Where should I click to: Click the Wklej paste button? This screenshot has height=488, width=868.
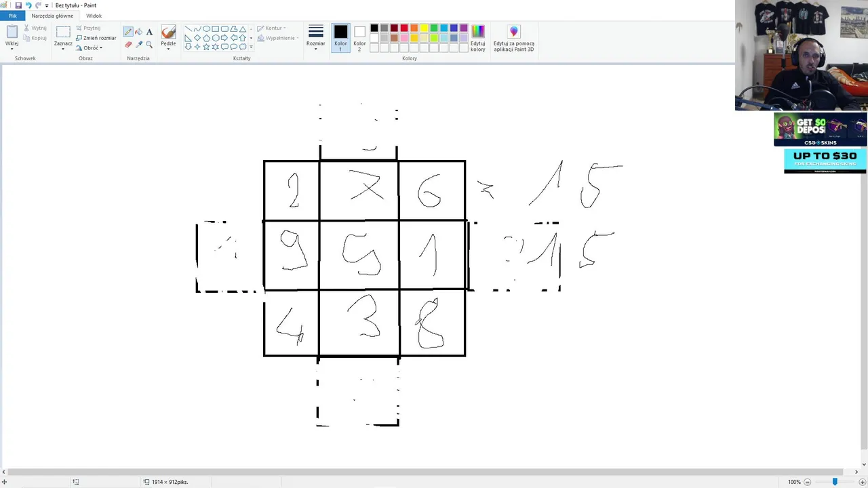[x=12, y=33]
